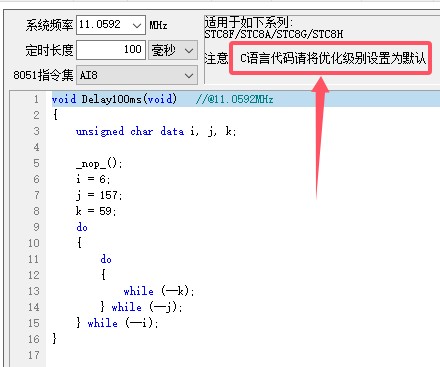
Task: Click the 8051指令集 label
Action: (x=43, y=75)
